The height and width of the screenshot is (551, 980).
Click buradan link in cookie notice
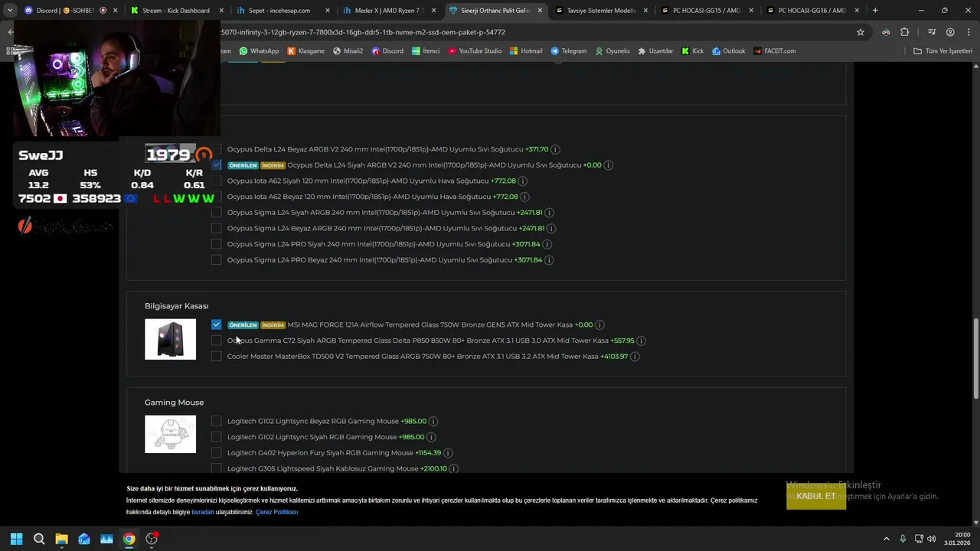point(203,512)
